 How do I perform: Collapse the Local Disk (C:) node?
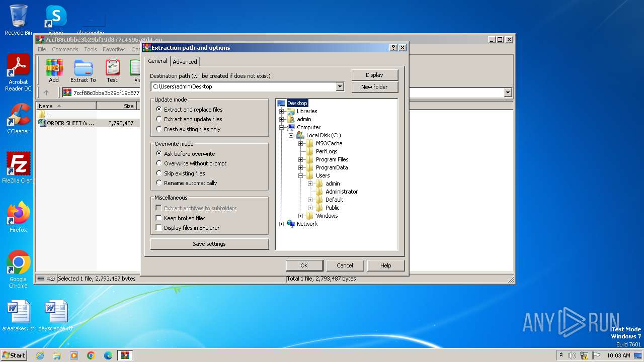point(291,135)
